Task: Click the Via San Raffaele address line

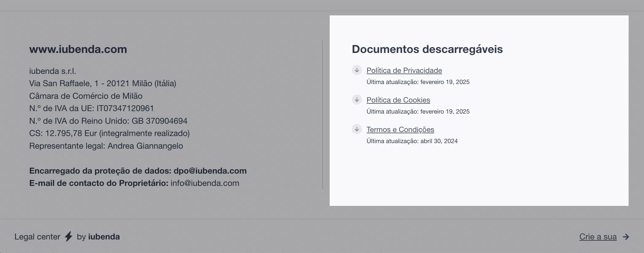Action: click(103, 83)
